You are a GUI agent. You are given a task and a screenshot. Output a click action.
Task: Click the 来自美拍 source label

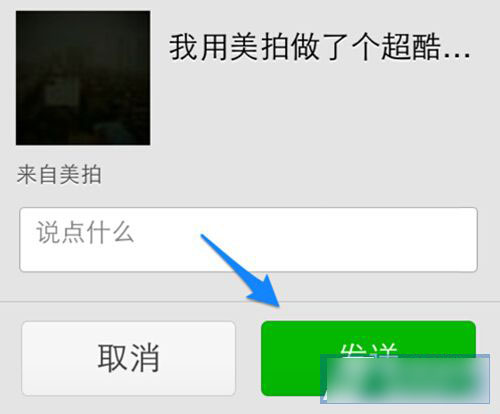coord(59,174)
